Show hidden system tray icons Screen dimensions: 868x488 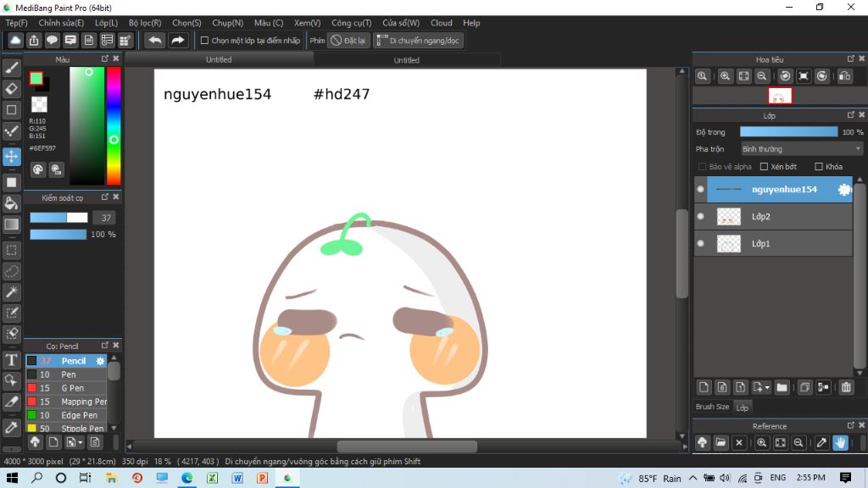[693, 478]
